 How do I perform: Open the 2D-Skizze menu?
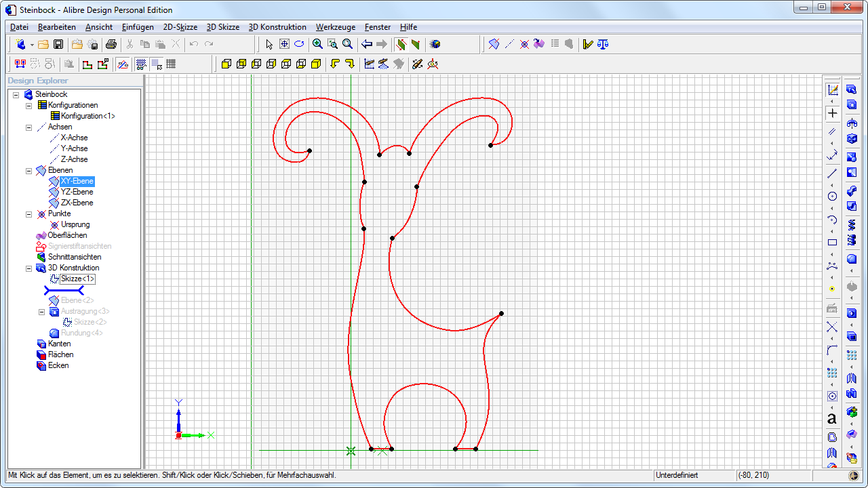(x=180, y=27)
